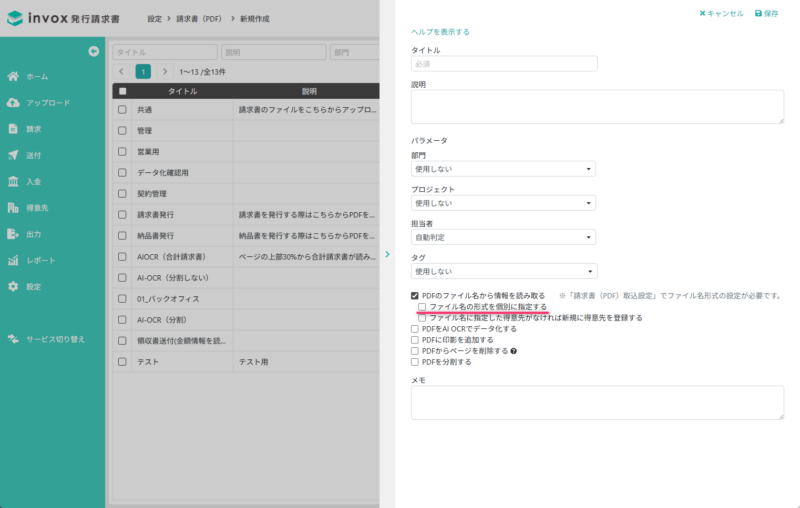Image resolution: width=800 pixels, height=508 pixels.
Task: Open the 部門 dropdown
Action: 503,169
